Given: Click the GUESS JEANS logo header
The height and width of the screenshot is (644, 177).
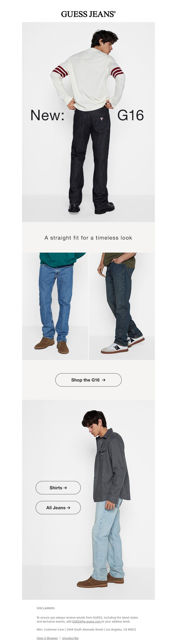Looking at the screenshot, I should click(x=88, y=14).
